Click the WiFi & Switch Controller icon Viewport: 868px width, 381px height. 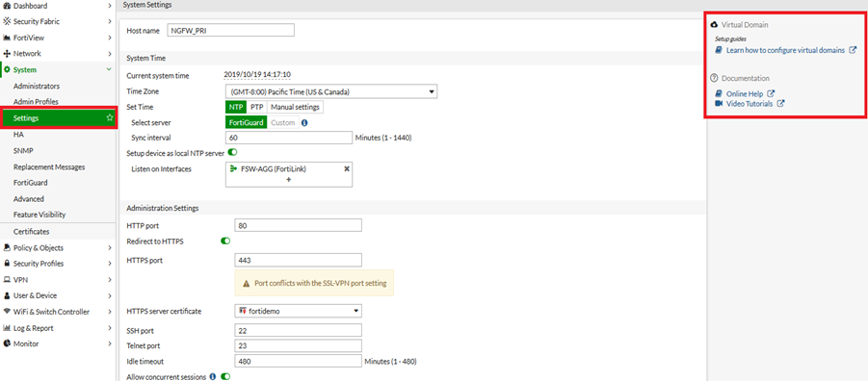tap(7, 312)
